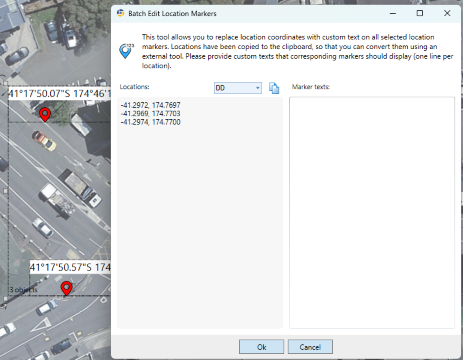Click the copy locations to clipboard icon
463x360 pixels.
point(274,88)
